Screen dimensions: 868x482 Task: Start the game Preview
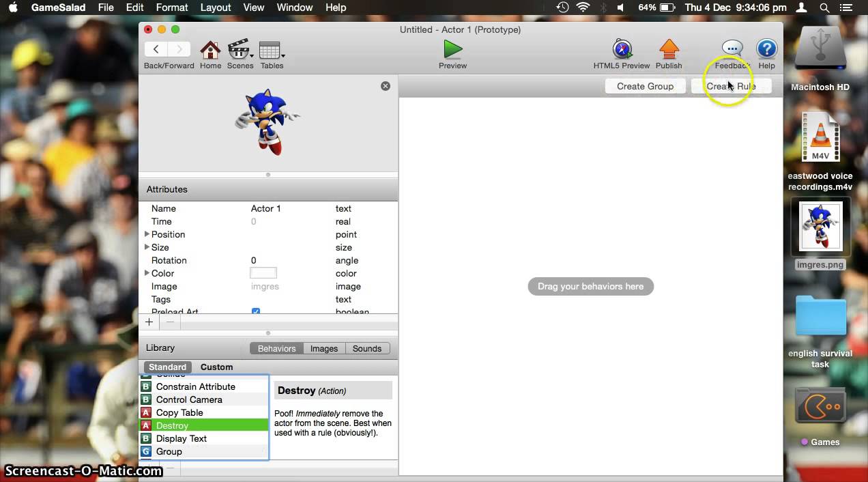coord(452,49)
